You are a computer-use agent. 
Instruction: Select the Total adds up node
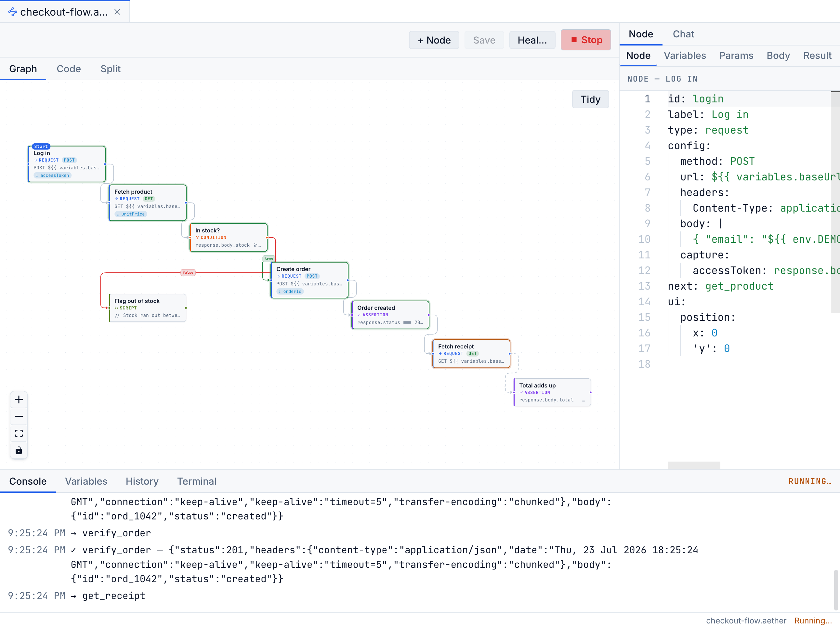click(x=552, y=393)
